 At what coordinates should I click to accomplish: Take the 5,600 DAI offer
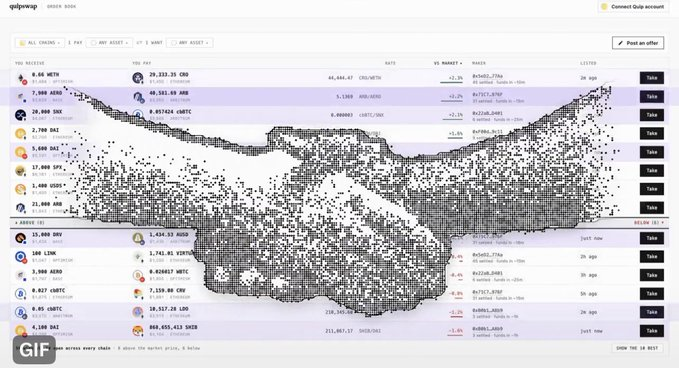[x=652, y=152]
